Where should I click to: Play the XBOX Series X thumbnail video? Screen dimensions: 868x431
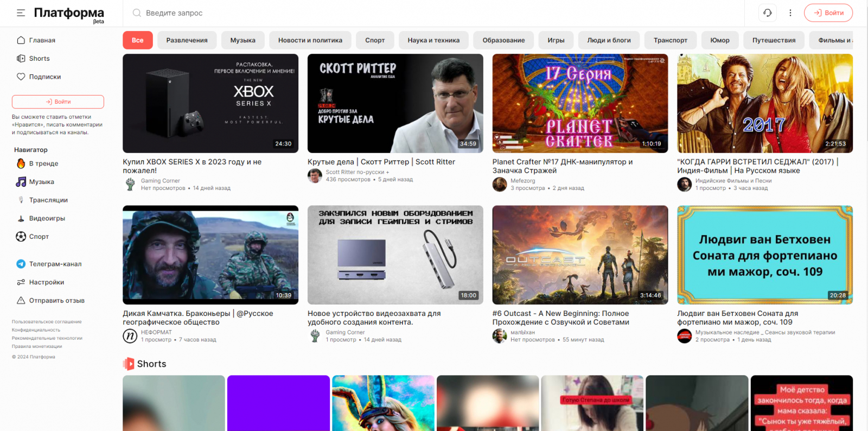210,103
